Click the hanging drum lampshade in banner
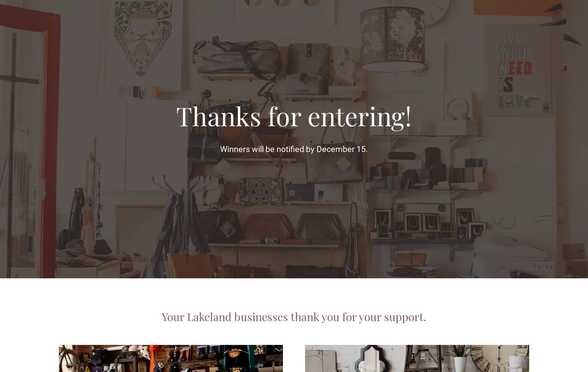 click(393, 39)
